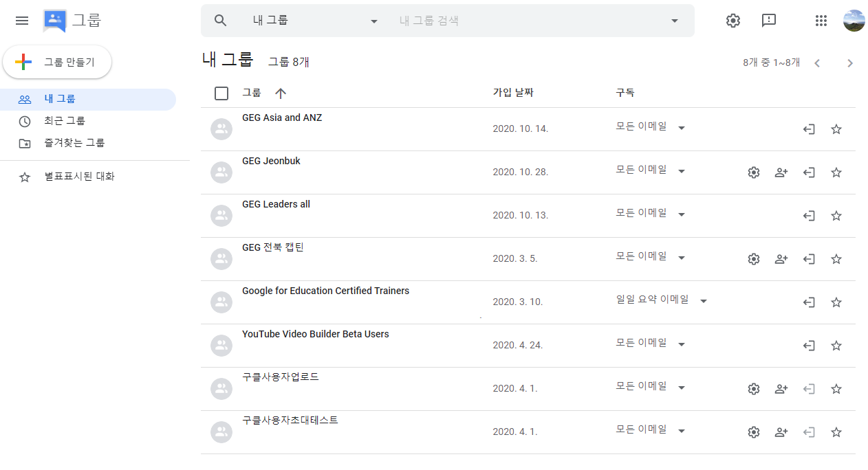Leave YouTube Video Builder Beta Users group
Screen dimensions: 868x470
point(809,346)
